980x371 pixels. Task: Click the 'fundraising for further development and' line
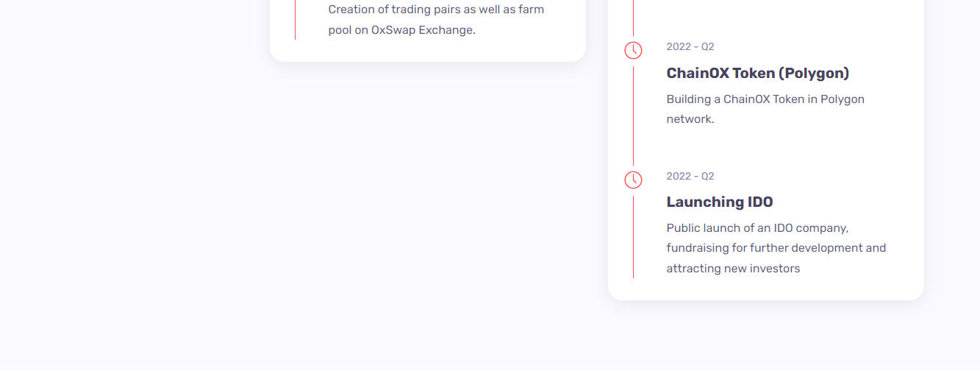tap(776, 248)
